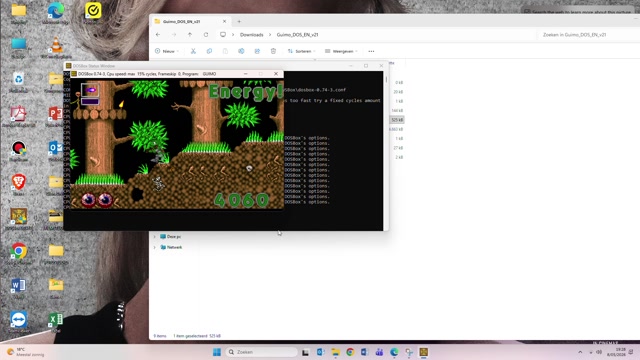Click Guimo_DOS_EN_v21 in the breadcrumb
This screenshot has width=640, height=360.
pyautogui.click(x=297, y=35)
